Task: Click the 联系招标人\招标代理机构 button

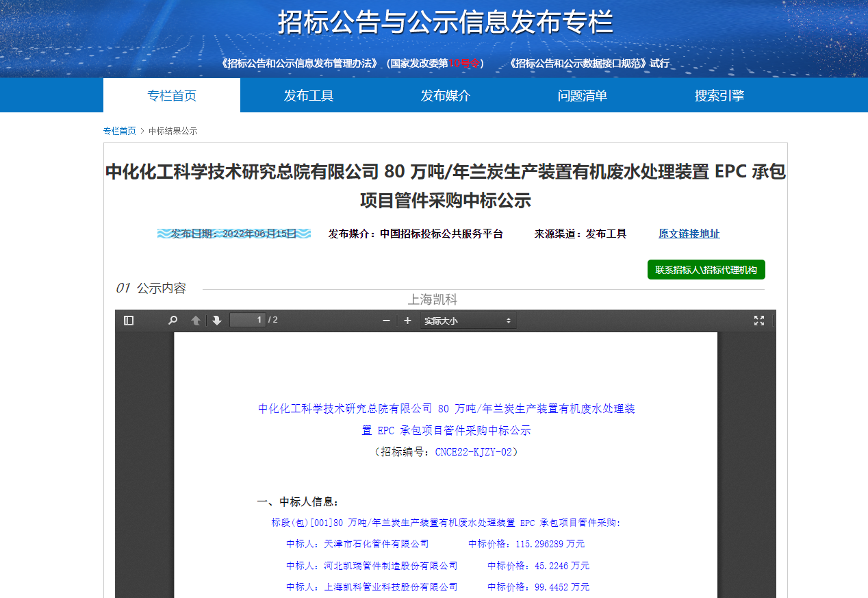Action: point(706,270)
